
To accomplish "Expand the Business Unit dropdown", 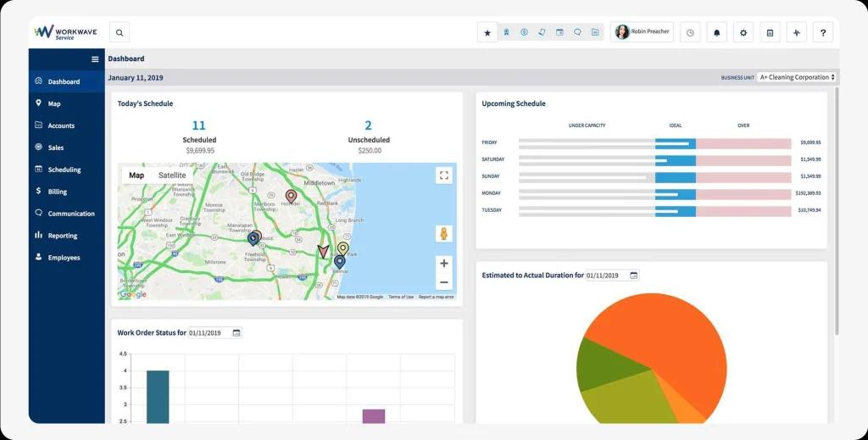I will click(797, 77).
